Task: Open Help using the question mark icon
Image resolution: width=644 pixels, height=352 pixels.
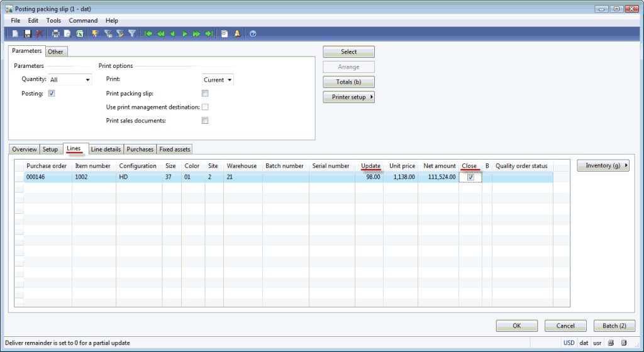Action: 253,34
